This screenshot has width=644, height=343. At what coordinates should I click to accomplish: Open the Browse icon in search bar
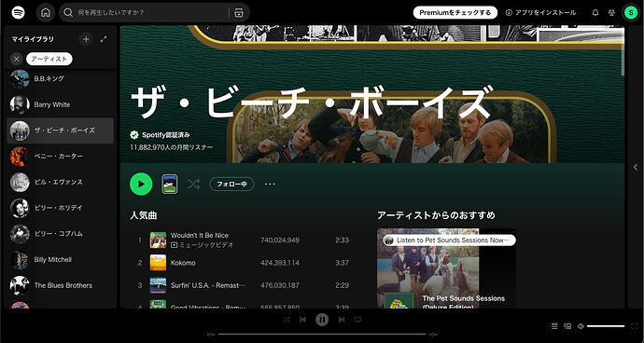pyautogui.click(x=239, y=13)
